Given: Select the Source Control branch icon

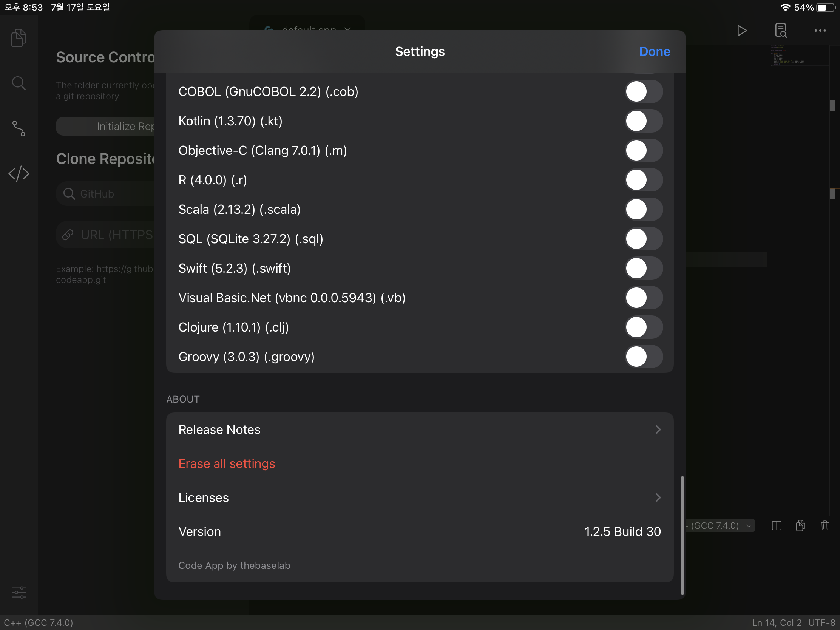Looking at the screenshot, I should (x=19, y=128).
